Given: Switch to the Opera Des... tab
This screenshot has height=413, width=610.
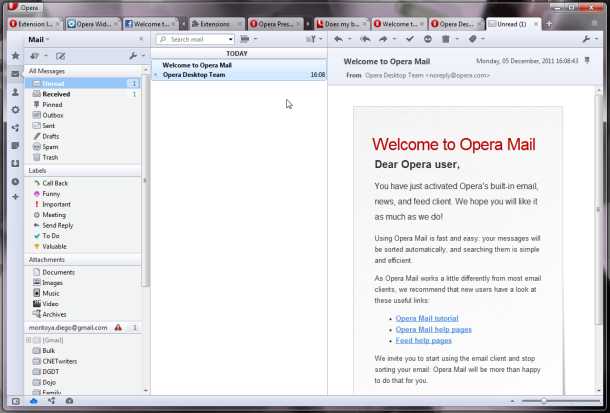Looking at the screenshot, I should coord(456,24).
